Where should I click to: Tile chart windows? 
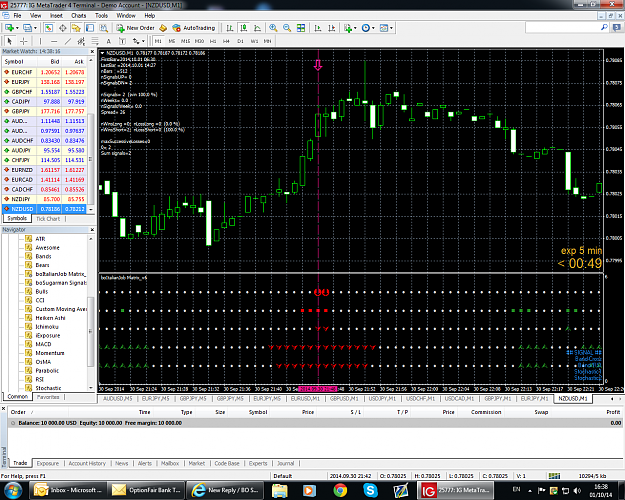pos(301,28)
